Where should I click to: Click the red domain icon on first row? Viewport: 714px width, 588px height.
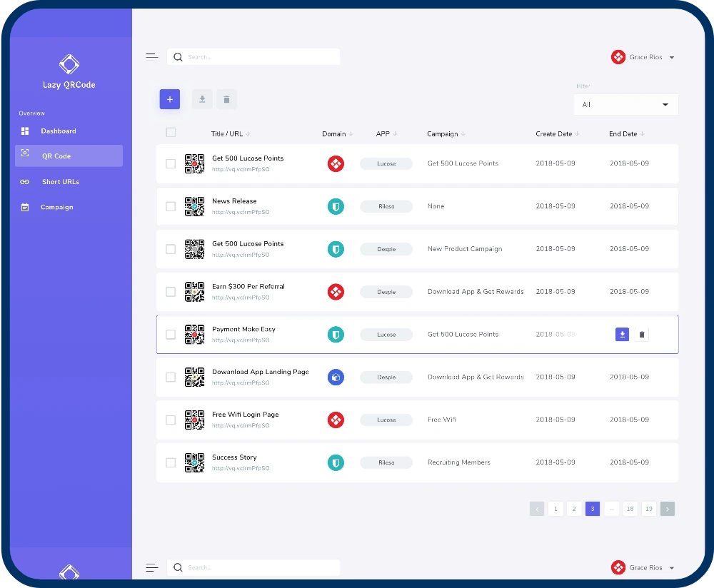336,163
